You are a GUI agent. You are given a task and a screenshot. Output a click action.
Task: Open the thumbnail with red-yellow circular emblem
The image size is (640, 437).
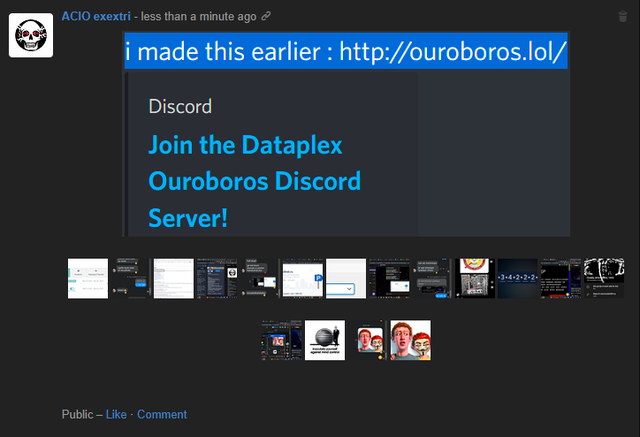(x=475, y=278)
